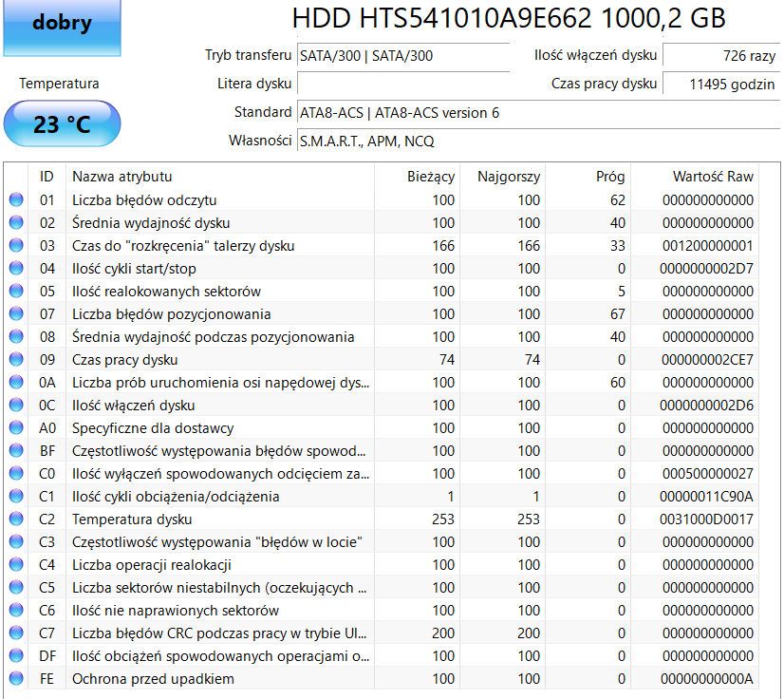
Task: Click the blue status orb for attribute 01
Action: 16,199
